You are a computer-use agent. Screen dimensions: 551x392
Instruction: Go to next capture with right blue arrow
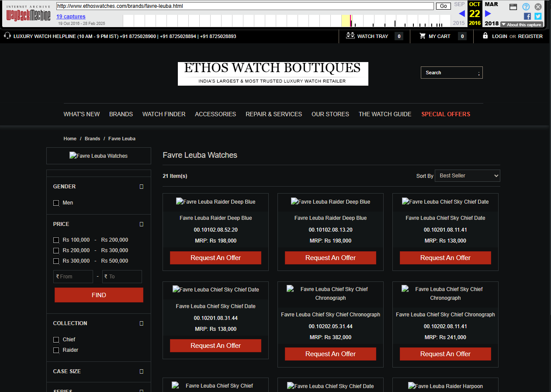[488, 14]
